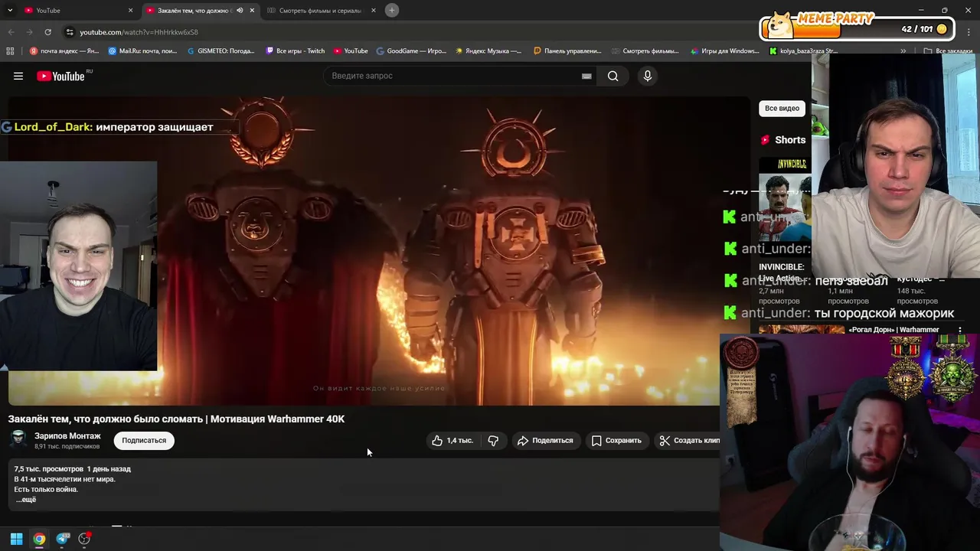Screen dimensions: 980x551
Task: Go back with the browser back arrow
Action: 11,32
